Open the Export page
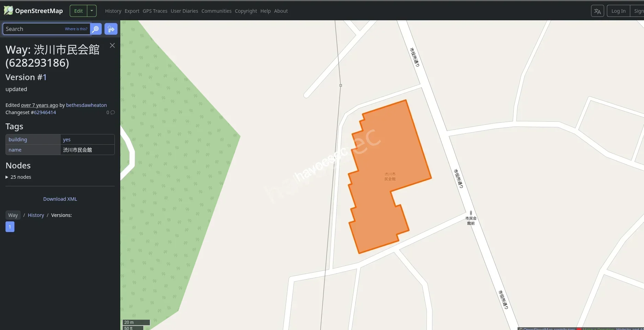This screenshot has height=330, width=644. pyautogui.click(x=132, y=11)
